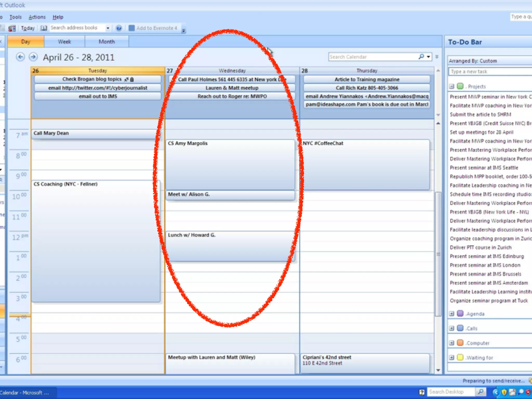The width and height of the screenshot is (532, 399).
Task: Open the Actions menu
Action: tap(37, 17)
